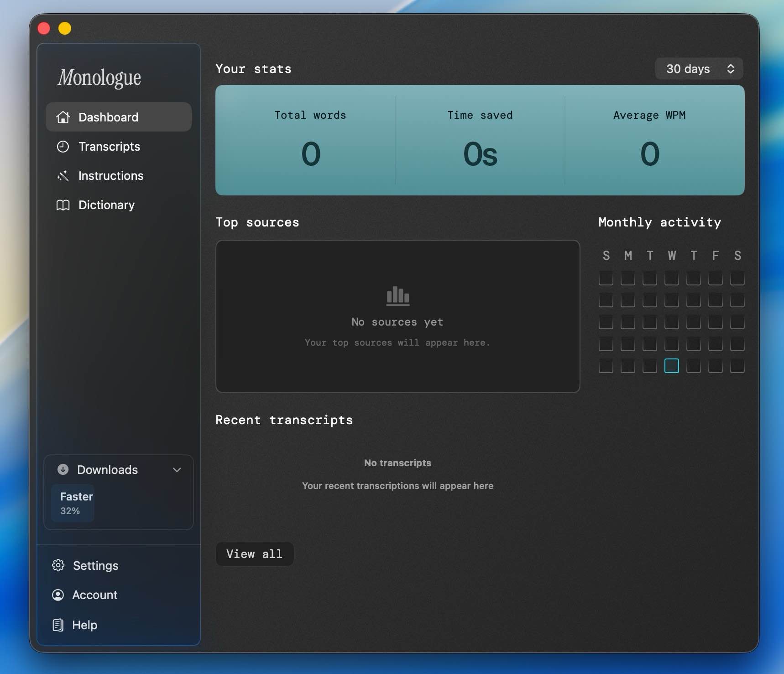Viewport: 784px width, 674px height.
Task: Open Transcripts via the clock icon
Action: point(63,147)
